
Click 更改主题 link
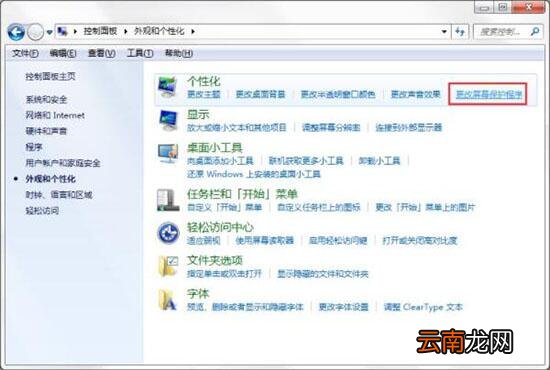pos(203,94)
